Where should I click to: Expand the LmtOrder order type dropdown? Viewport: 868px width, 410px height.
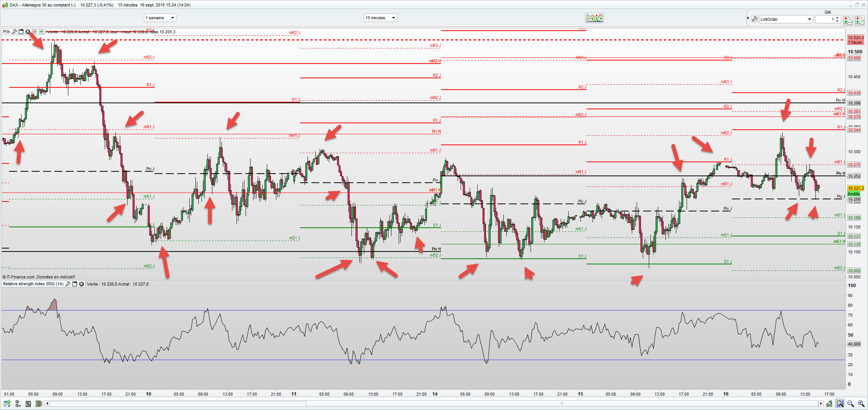tap(809, 19)
